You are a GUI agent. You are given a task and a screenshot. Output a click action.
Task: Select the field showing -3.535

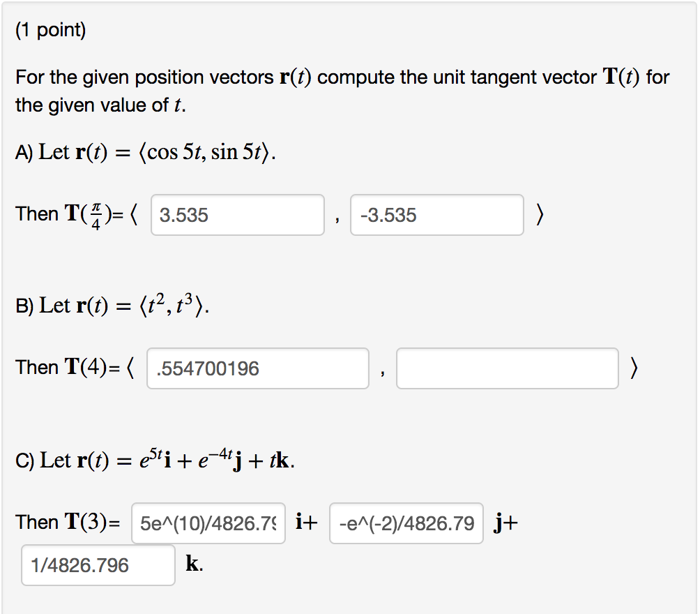[437, 215]
